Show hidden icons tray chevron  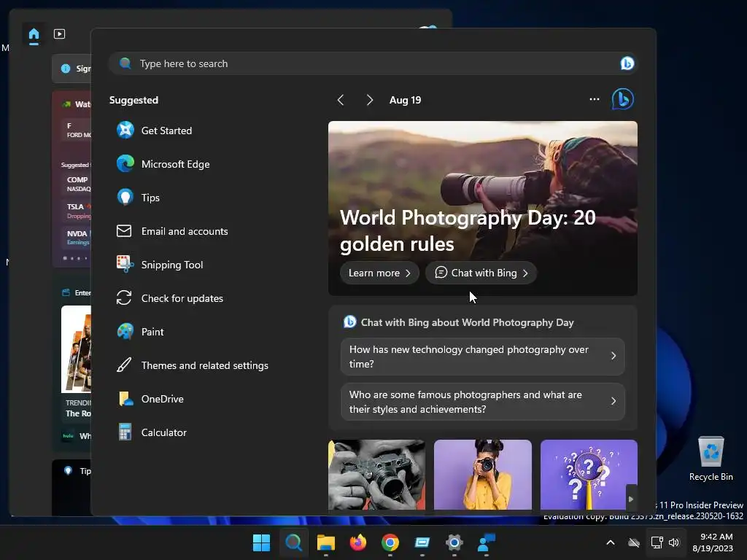click(611, 542)
